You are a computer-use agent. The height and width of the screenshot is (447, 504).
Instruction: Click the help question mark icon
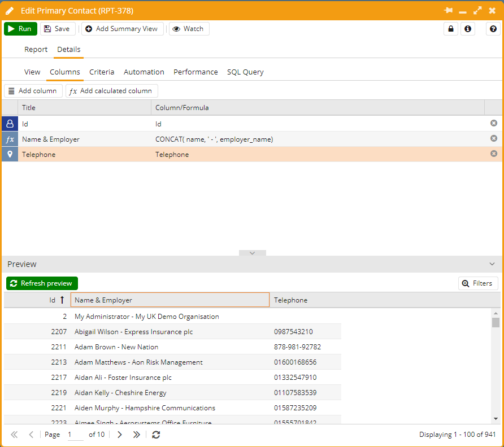click(493, 29)
